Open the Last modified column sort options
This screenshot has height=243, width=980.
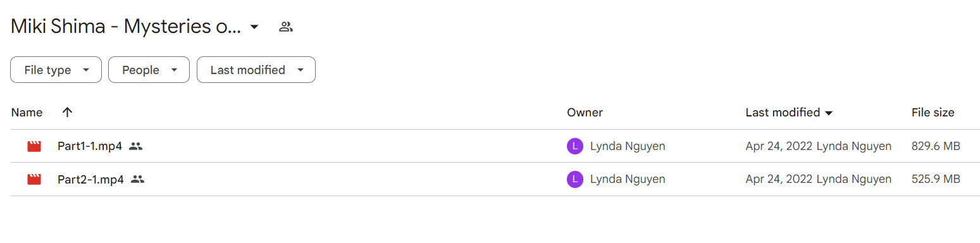pos(789,113)
